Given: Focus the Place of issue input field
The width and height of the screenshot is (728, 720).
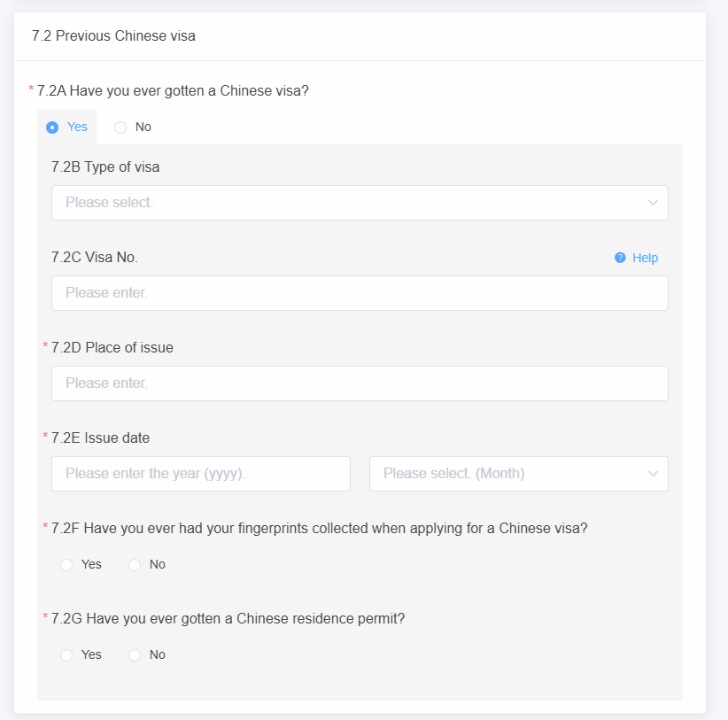Looking at the screenshot, I should point(360,383).
